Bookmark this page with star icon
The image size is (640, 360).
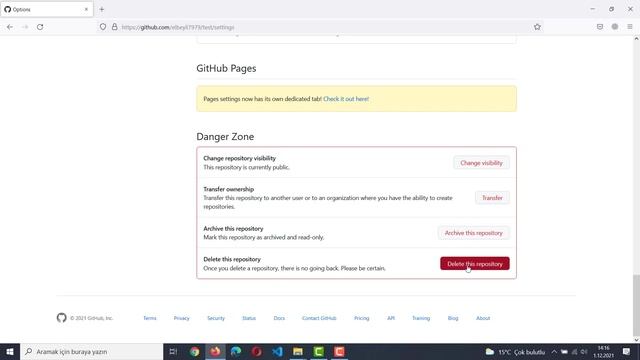pyautogui.click(x=537, y=27)
